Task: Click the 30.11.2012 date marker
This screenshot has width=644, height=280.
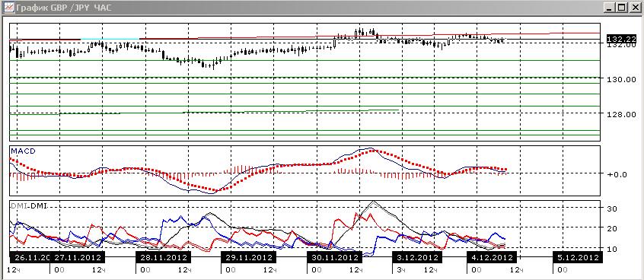Action: point(335,258)
